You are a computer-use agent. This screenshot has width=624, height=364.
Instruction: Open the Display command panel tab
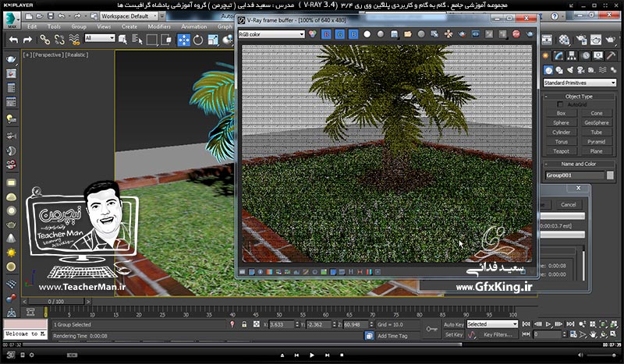tap(598, 55)
